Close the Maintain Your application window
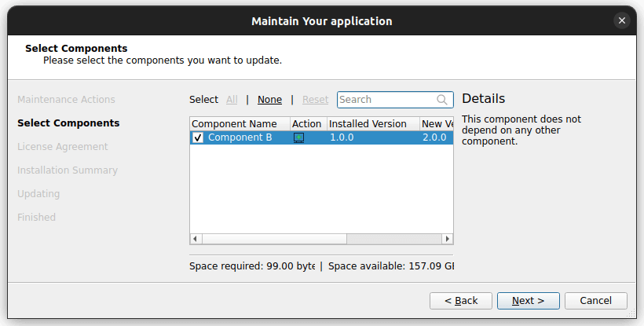This screenshot has width=644, height=326. click(622, 21)
